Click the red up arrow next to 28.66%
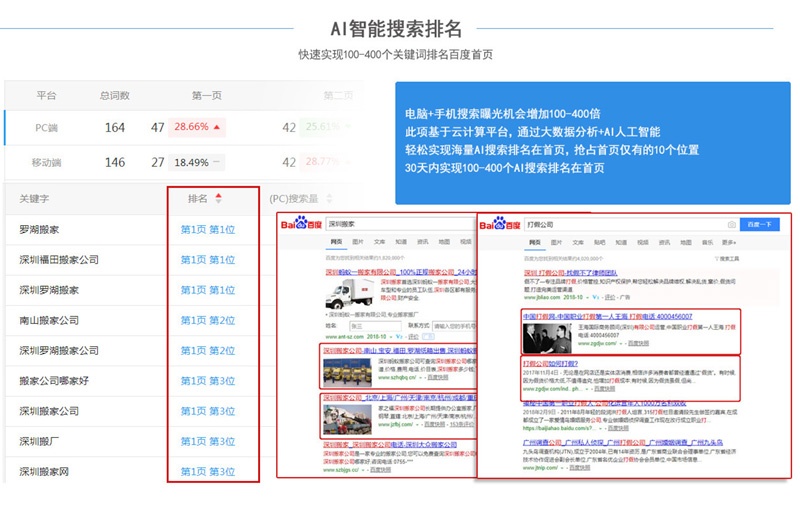The width and height of the screenshot is (800, 522). click(217, 127)
